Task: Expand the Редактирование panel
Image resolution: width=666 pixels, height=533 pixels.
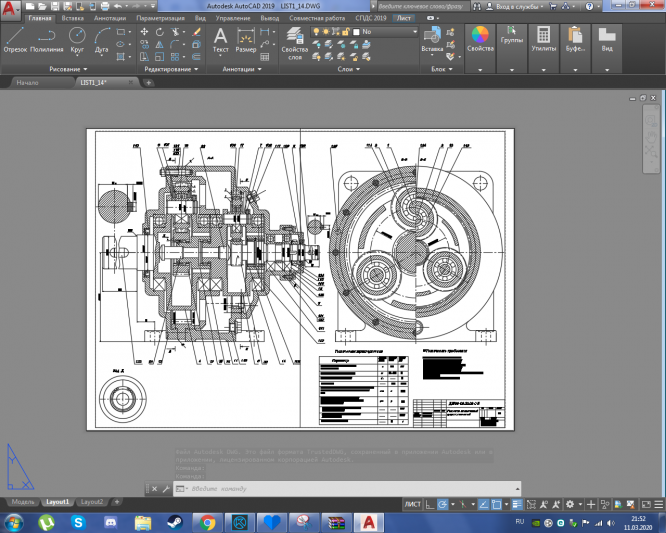Action: point(170,70)
